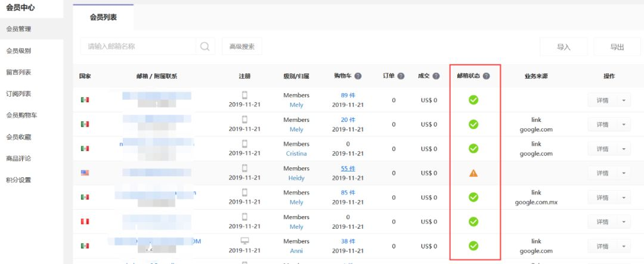The image size is (644, 264).
Task: Focus the 请输入邮箱名称 search field
Action: coord(138,47)
